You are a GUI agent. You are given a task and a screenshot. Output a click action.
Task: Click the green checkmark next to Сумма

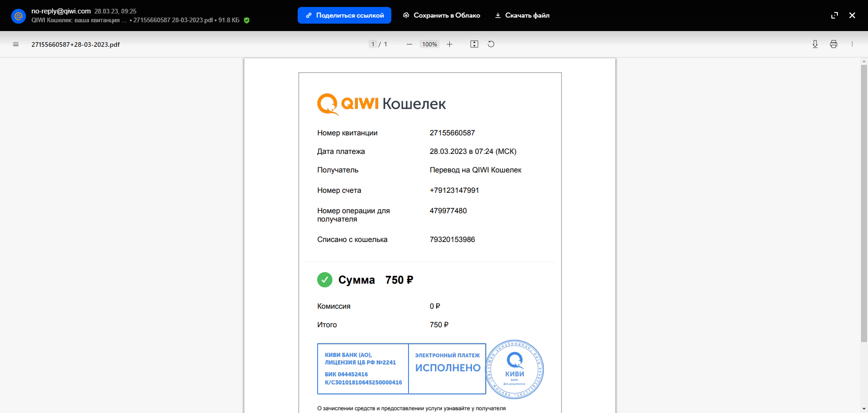[x=325, y=280]
